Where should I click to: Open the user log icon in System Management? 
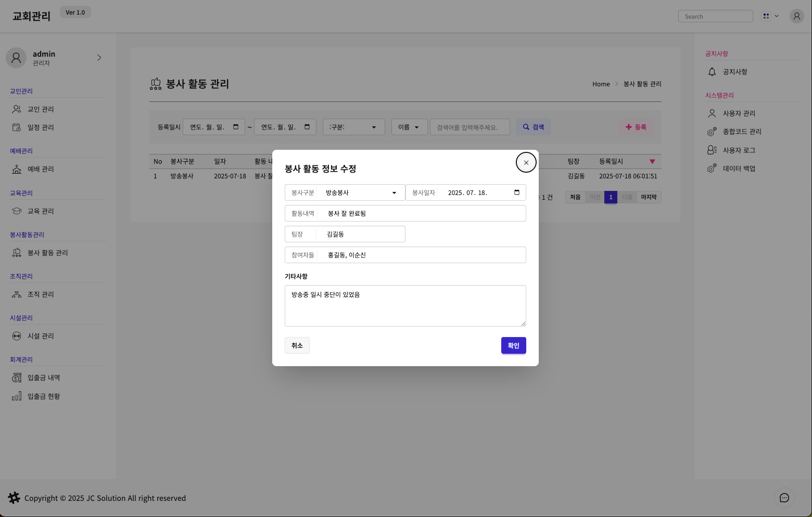[x=712, y=150]
